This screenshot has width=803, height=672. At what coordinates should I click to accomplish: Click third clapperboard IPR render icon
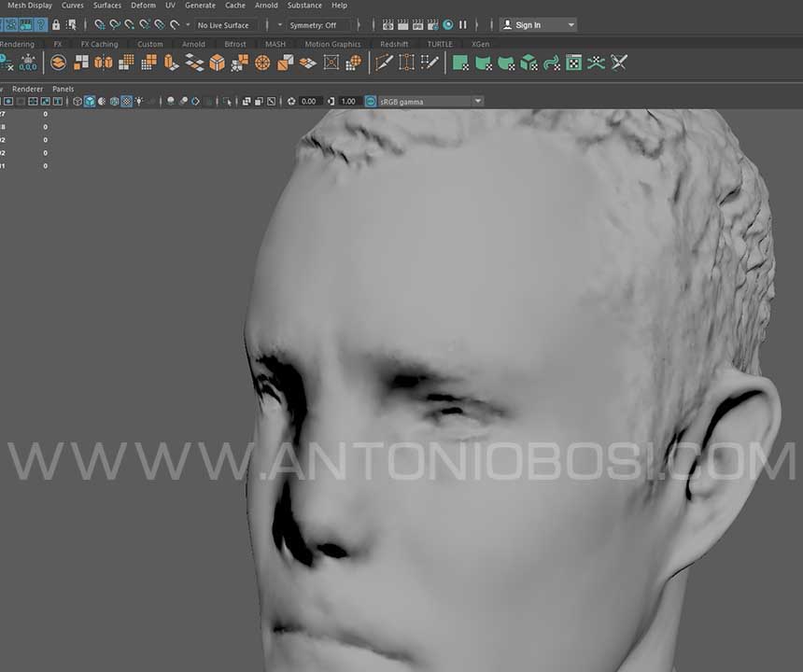418,24
